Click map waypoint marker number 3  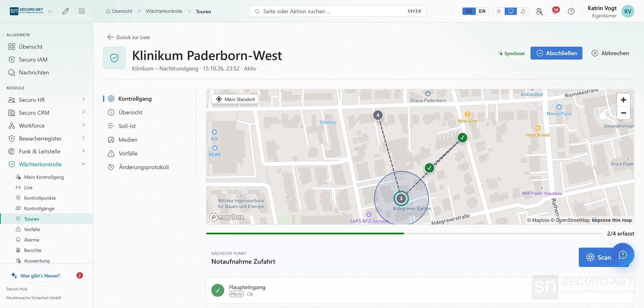click(401, 198)
